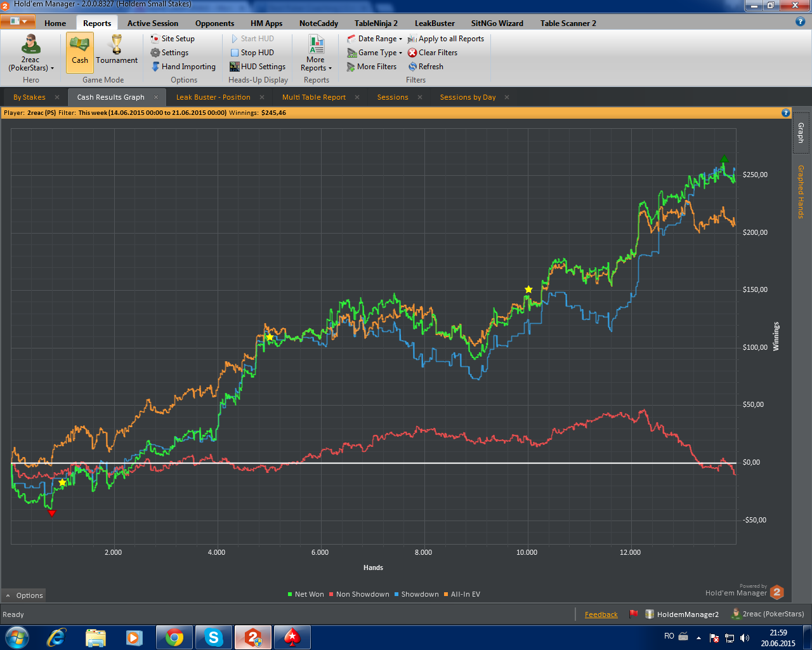This screenshot has width=812, height=650.
Task: Launch Internet Explorer from the taskbar
Action: [57, 637]
